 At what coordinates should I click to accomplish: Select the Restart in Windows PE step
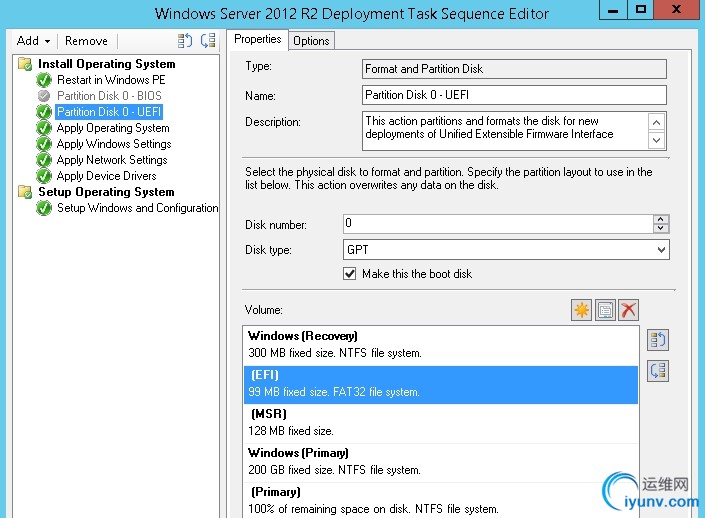[x=111, y=80]
